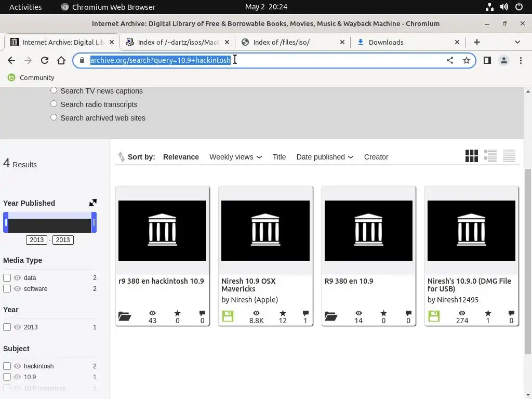Select Search radio transcripts option
This screenshot has height=399, width=532.
pos(54,104)
